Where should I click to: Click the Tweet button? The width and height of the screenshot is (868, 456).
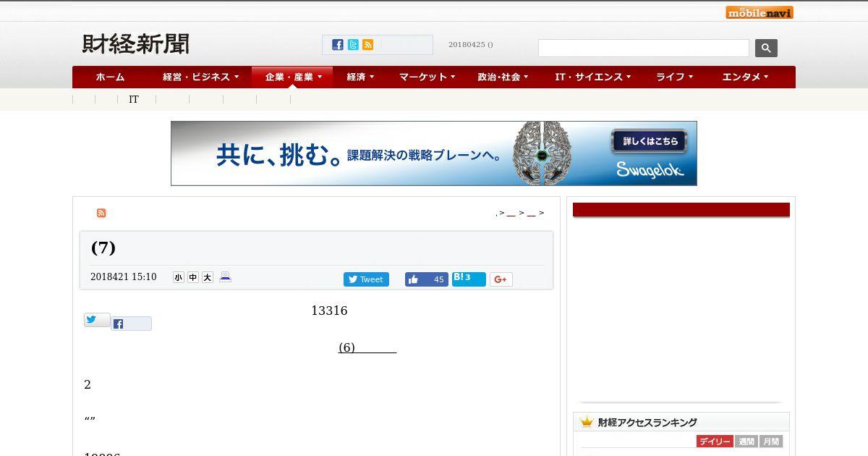pyautogui.click(x=366, y=279)
